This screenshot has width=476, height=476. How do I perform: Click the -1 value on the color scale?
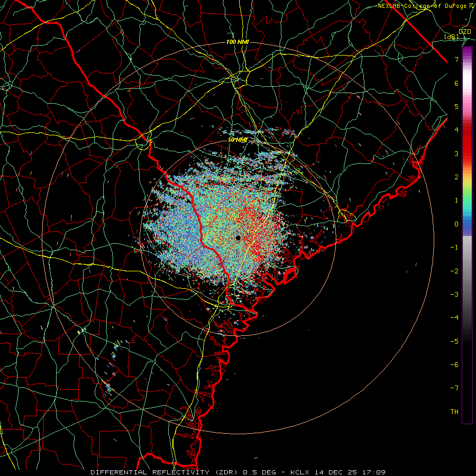click(x=454, y=248)
